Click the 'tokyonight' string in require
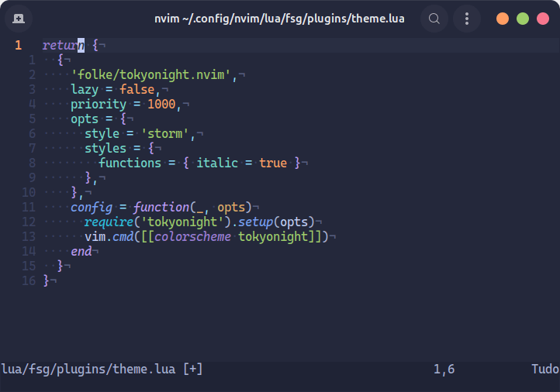Viewport: 560px width, 392px height. (182, 222)
